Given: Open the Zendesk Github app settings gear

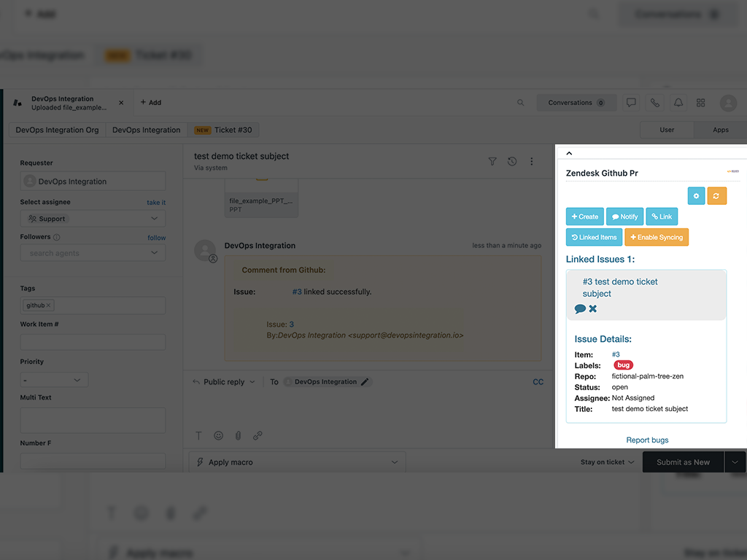Looking at the screenshot, I should pos(696,195).
